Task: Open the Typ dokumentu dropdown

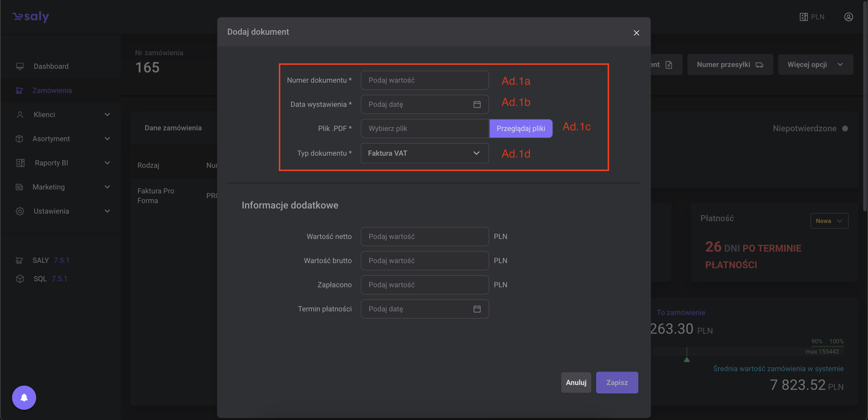Action: pos(425,153)
